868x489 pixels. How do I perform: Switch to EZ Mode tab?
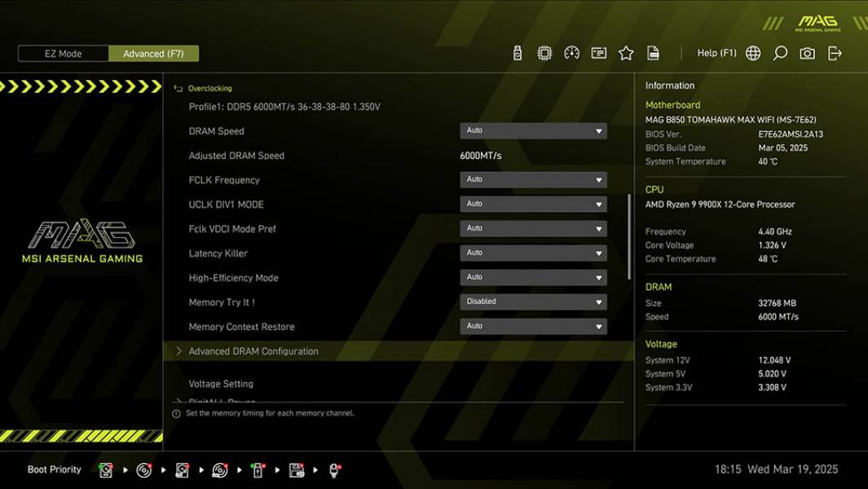point(63,54)
